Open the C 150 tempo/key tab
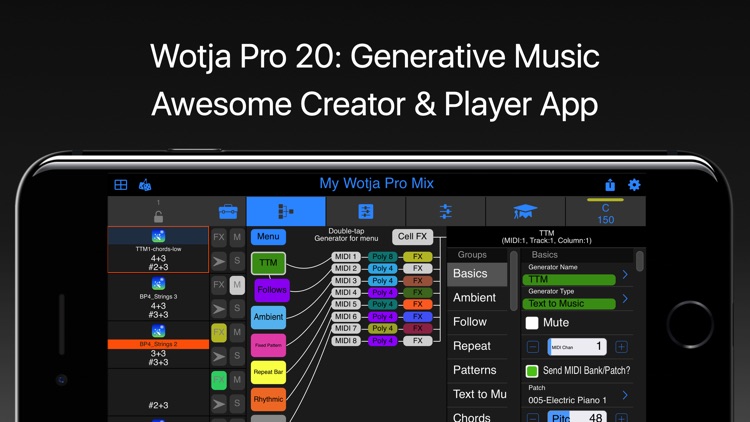 (x=606, y=211)
